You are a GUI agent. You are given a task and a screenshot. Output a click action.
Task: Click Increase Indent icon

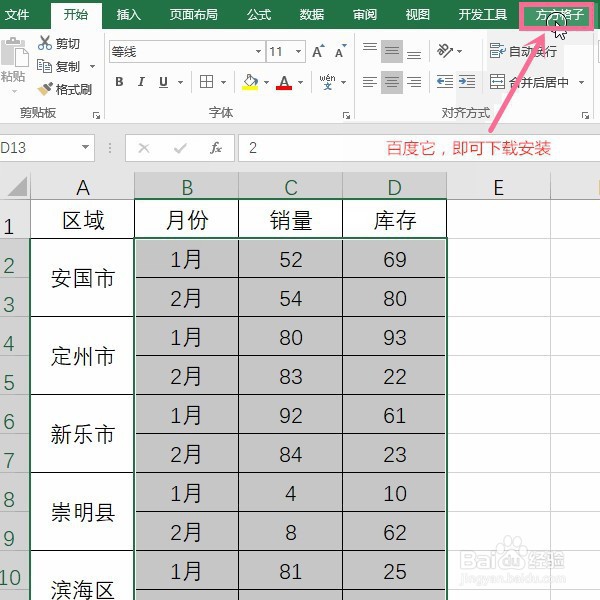[x=467, y=82]
